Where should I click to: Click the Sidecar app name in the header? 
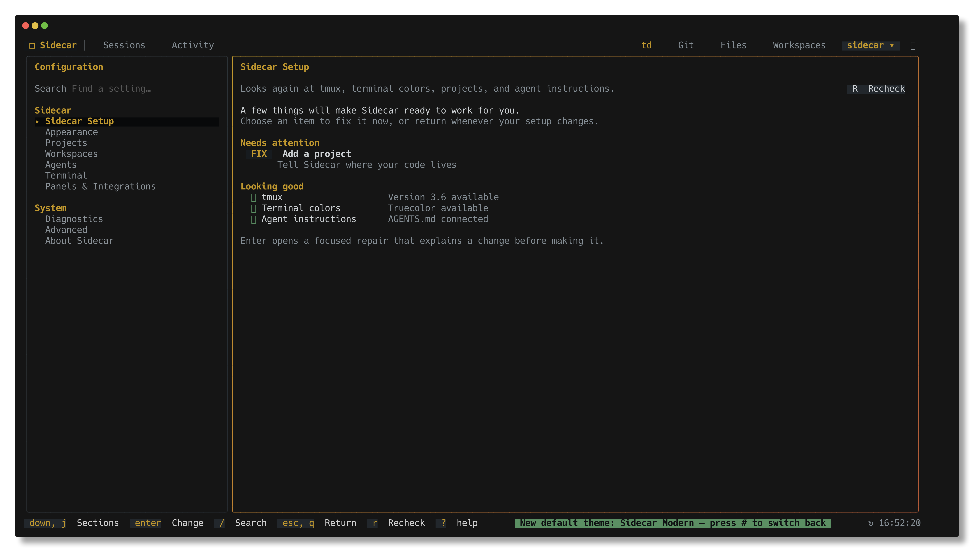[x=58, y=45]
